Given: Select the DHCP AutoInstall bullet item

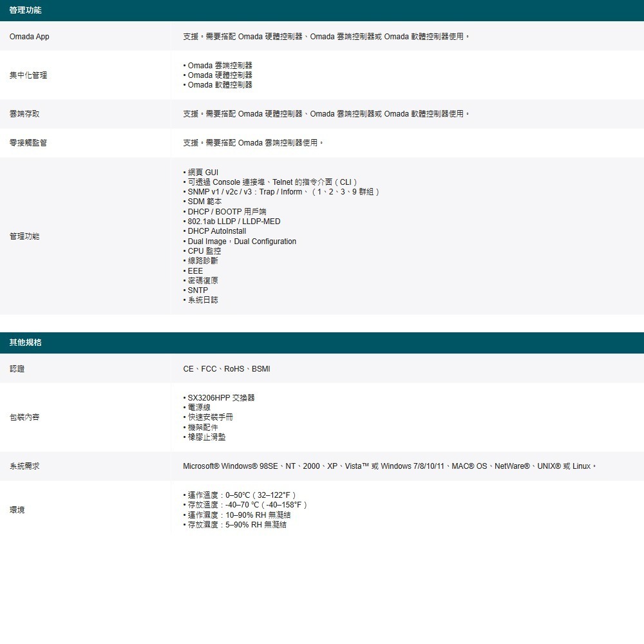Looking at the screenshot, I should point(214,231).
